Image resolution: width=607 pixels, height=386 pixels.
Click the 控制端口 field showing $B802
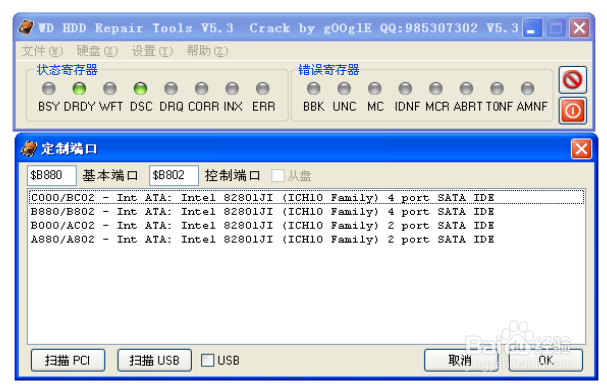(174, 175)
